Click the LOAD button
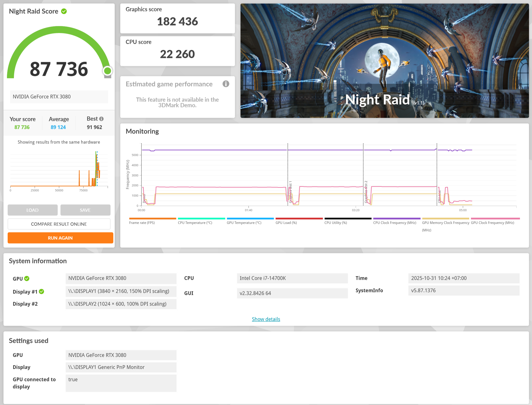 [32, 210]
